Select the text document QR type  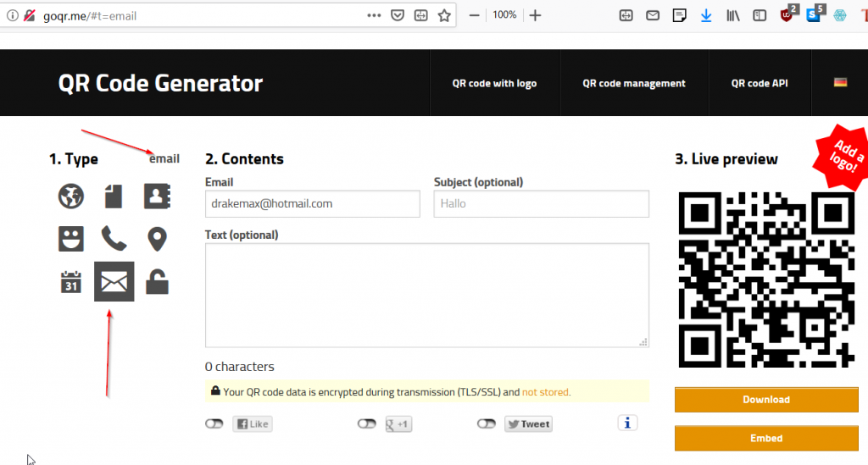click(114, 197)
